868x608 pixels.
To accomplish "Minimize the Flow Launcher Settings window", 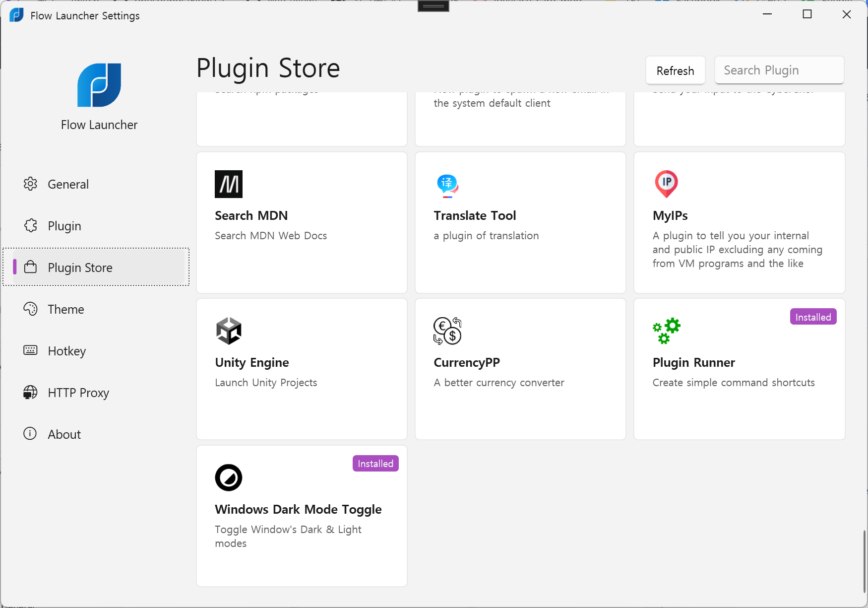I will click(767, 14).
